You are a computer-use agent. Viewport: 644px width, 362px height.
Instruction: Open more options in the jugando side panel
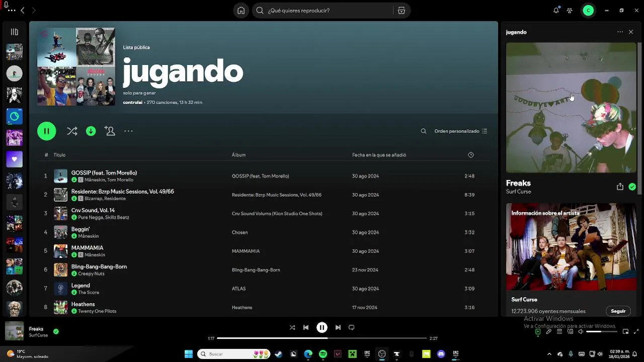620,32
